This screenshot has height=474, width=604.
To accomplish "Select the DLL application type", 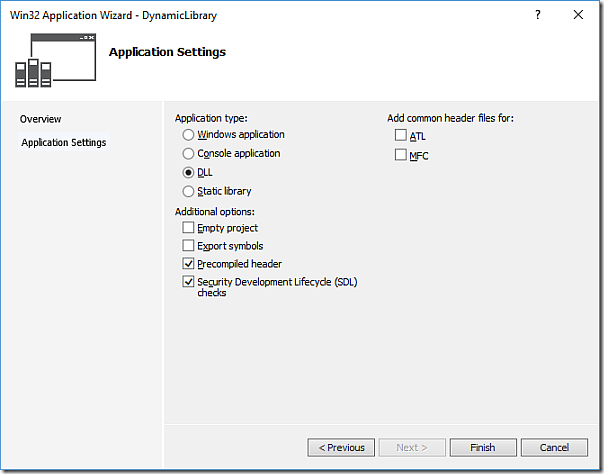I will [188, 172].
